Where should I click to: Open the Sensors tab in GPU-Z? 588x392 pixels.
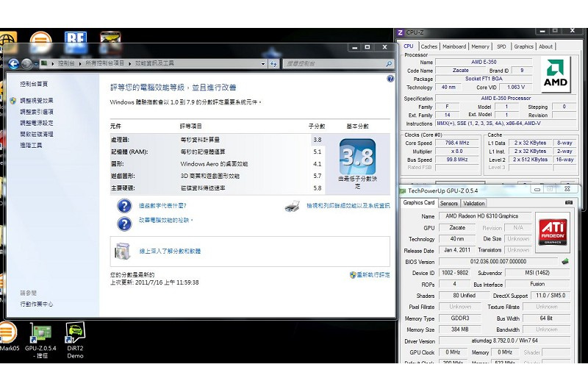point(449,203)
